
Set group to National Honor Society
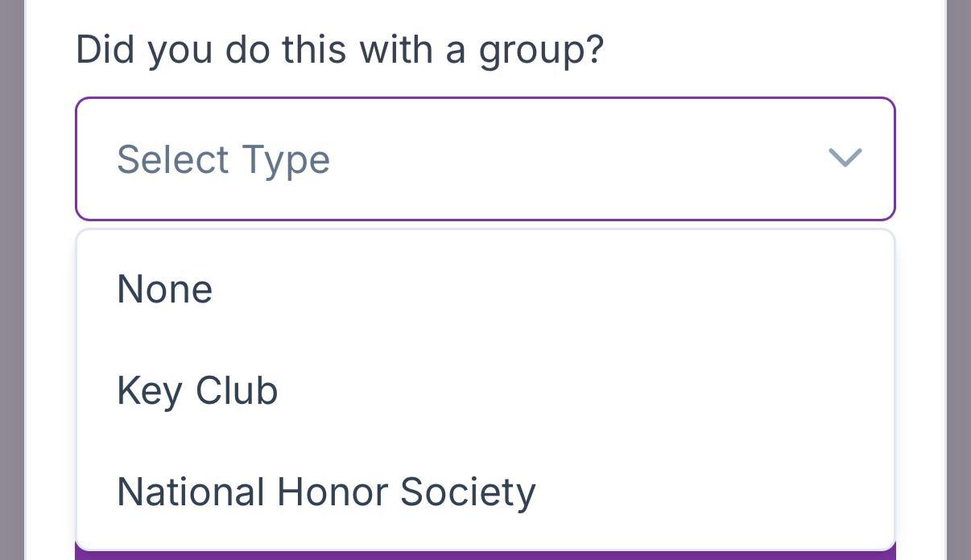point(326,492)
